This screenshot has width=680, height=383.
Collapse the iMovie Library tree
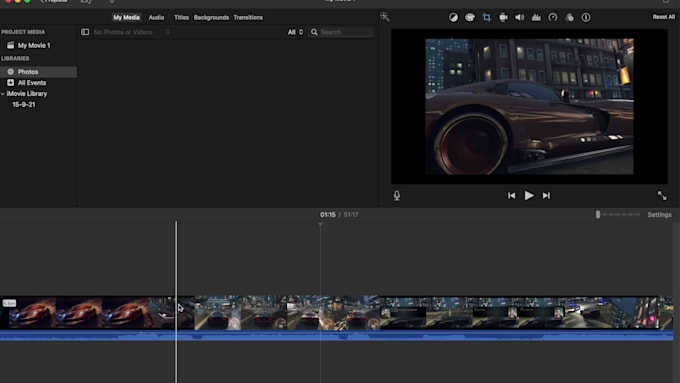[3, 94]
